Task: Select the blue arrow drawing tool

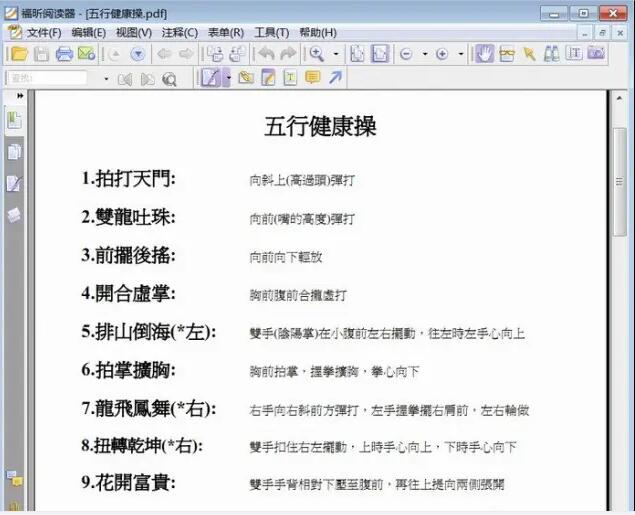Action: [x=335, y=77]
